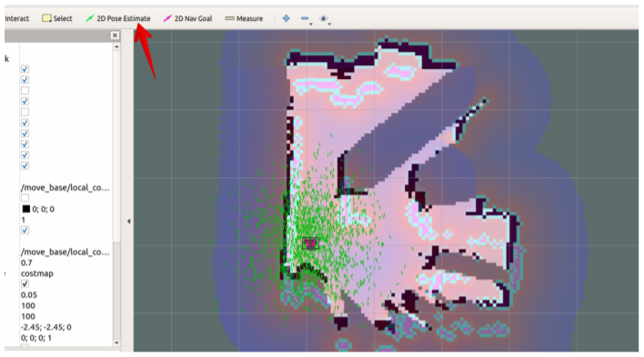Select the 2D Pose Estimate tool

coord(118,18)
